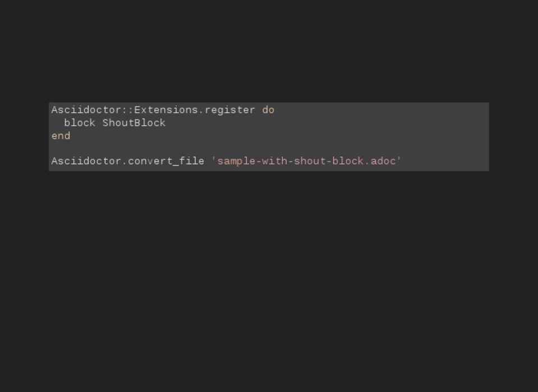Click the ShoutBlock class name
Viewport: 538px width, 392px height.
click(x=134, y=123)
